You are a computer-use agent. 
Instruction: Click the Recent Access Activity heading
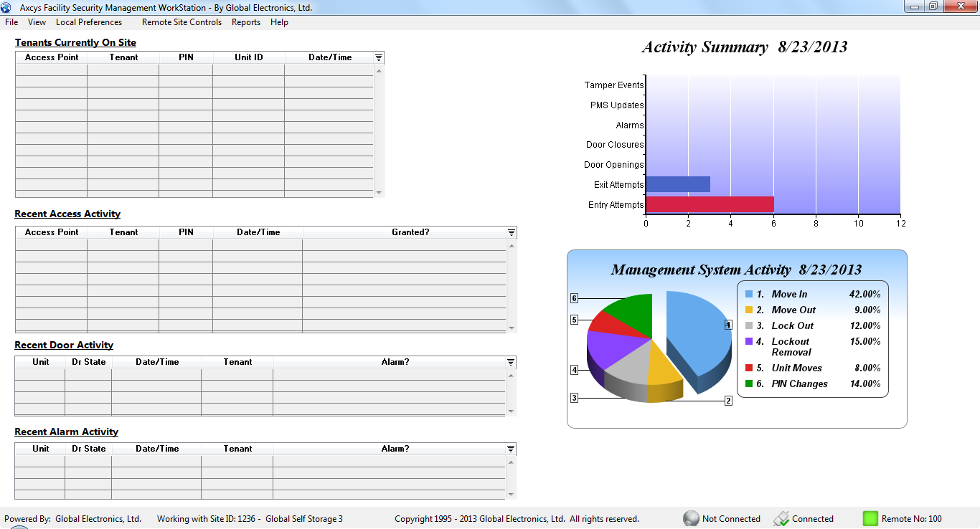coord(67,214)
